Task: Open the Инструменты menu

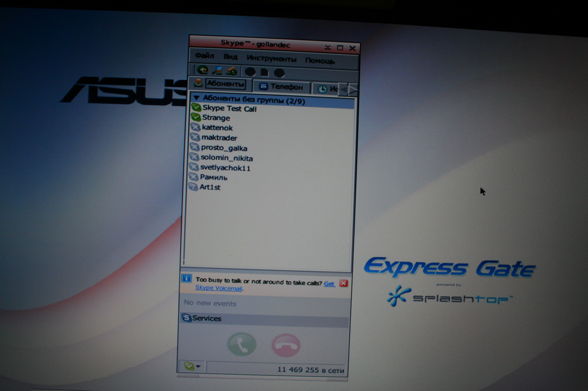Action: pyautogui.click(x=271, y=59)
